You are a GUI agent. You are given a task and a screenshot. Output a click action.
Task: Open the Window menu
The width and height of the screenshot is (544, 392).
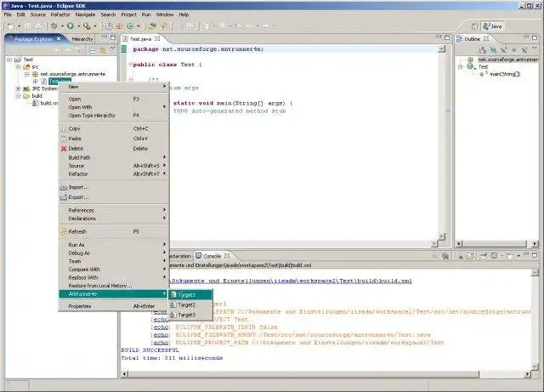(x=164, y=14)
